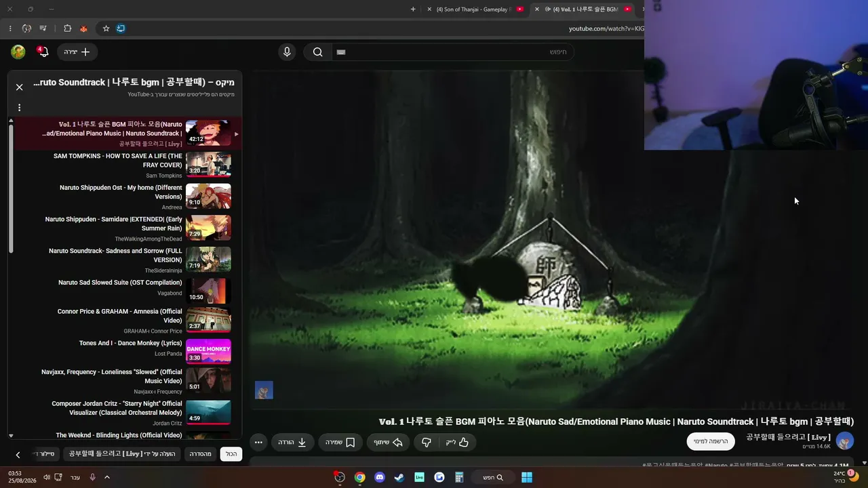The image size is (868, 488).
Task: Play Navjaxx Loneliness Slowed thumbnail
Action: [208, 381]
